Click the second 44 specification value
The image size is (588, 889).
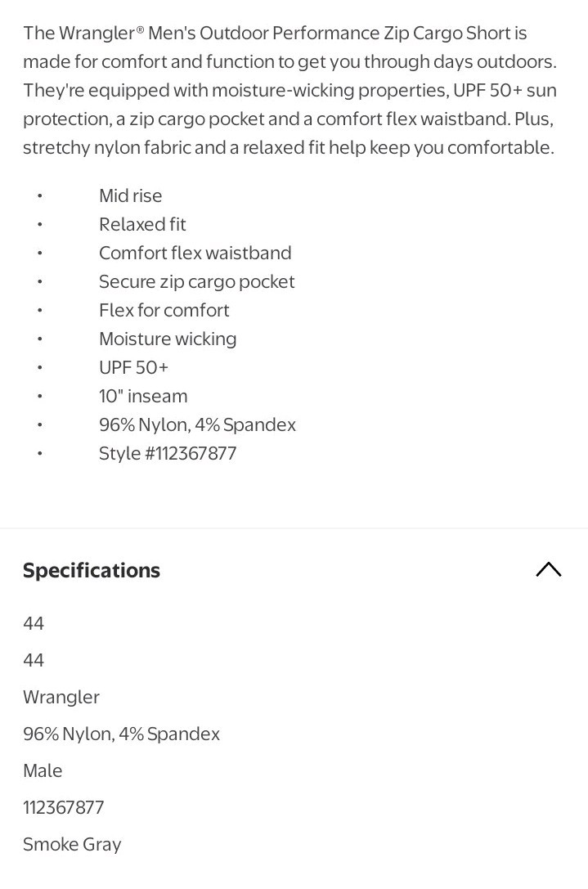pyautogui.click(x=34, y=661)
